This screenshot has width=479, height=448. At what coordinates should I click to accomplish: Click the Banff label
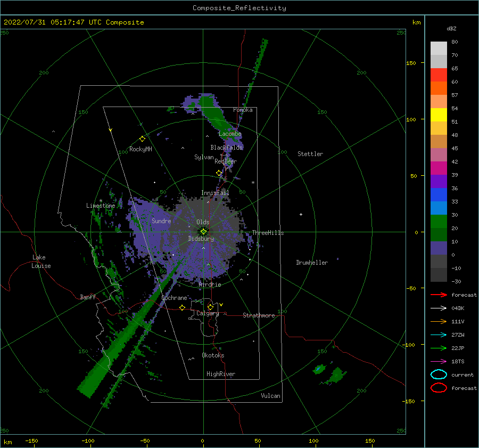point(88,297)
